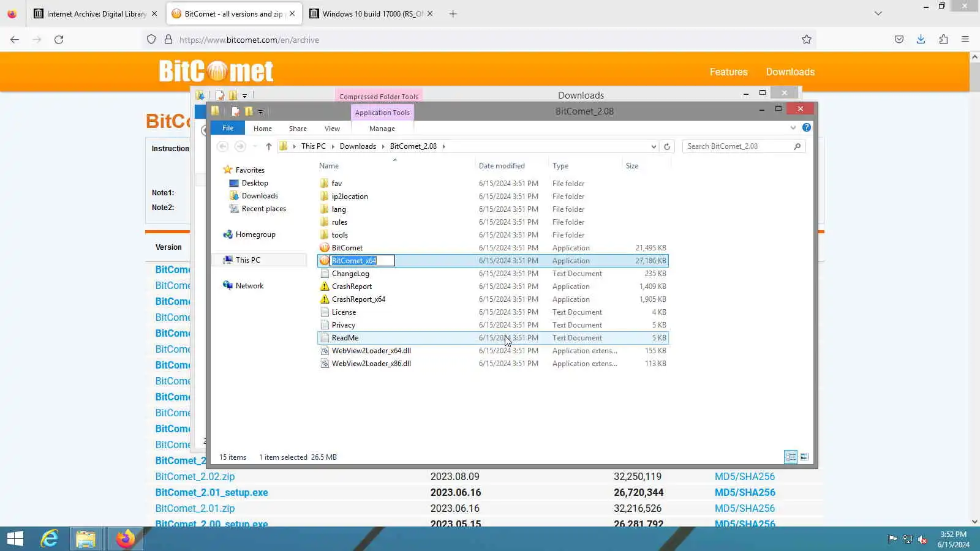Open Windows Start menu
The image size is (980, 551).
pos(15,539)
